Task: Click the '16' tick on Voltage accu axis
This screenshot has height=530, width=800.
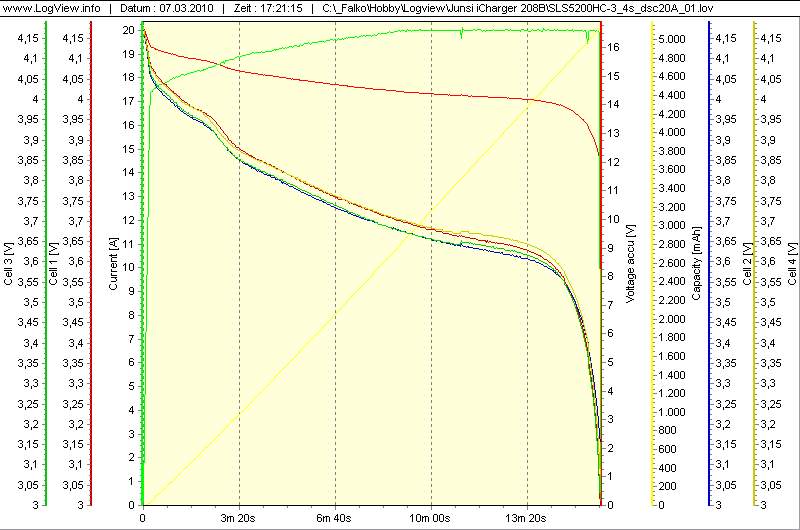Action: tap(613, 47)
